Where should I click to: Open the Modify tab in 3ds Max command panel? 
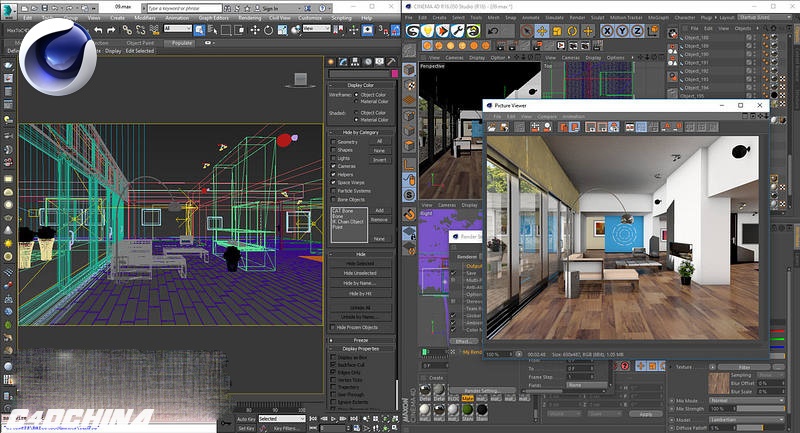click(343, 62)
